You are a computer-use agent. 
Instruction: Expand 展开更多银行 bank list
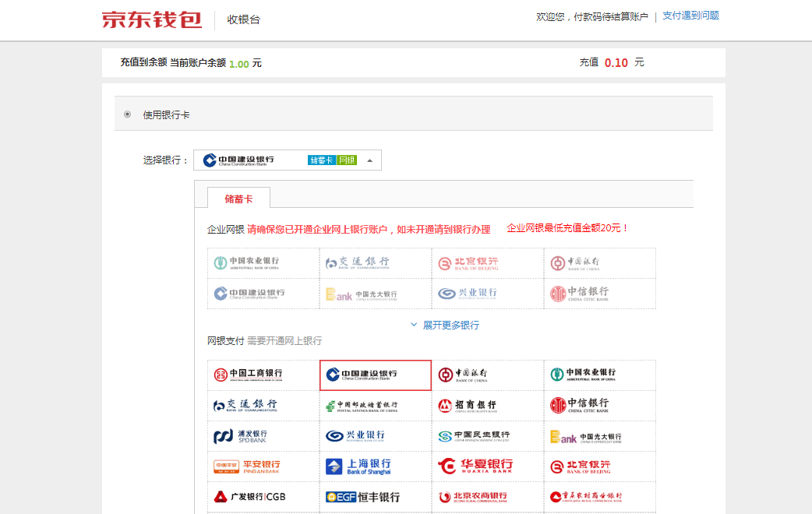[x=445, y=325]
